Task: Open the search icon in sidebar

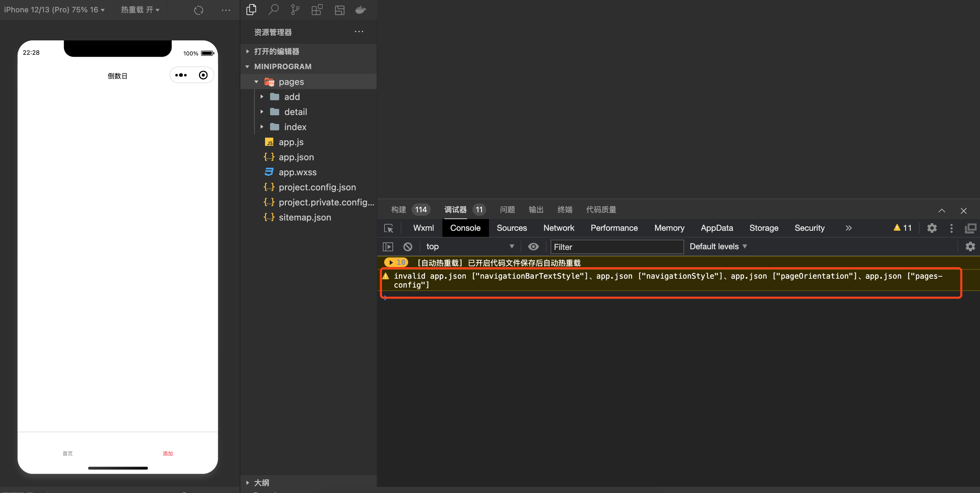Action: point(273,10)
